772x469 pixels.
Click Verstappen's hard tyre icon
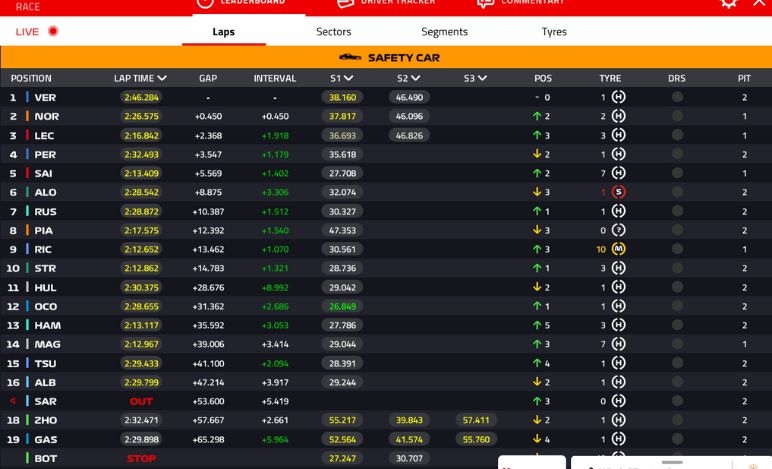[618, 97]
